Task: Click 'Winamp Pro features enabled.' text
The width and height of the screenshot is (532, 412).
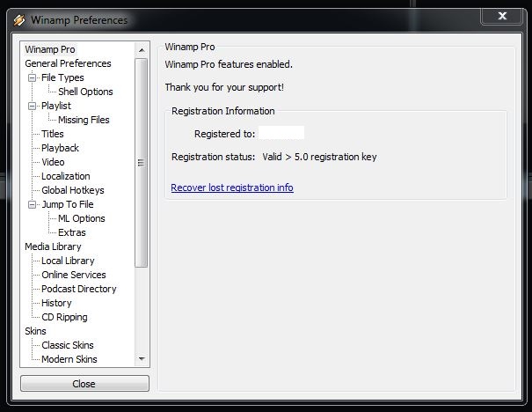Action: (x=229, y=64)
